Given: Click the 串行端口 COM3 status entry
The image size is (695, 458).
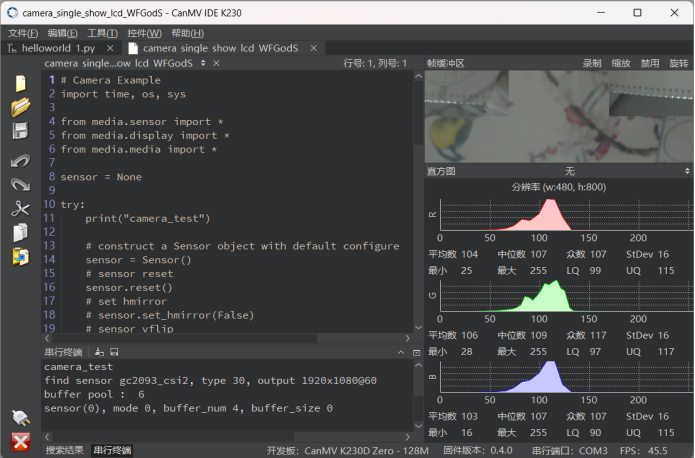Looking at the screenshot, I should 570,451.
